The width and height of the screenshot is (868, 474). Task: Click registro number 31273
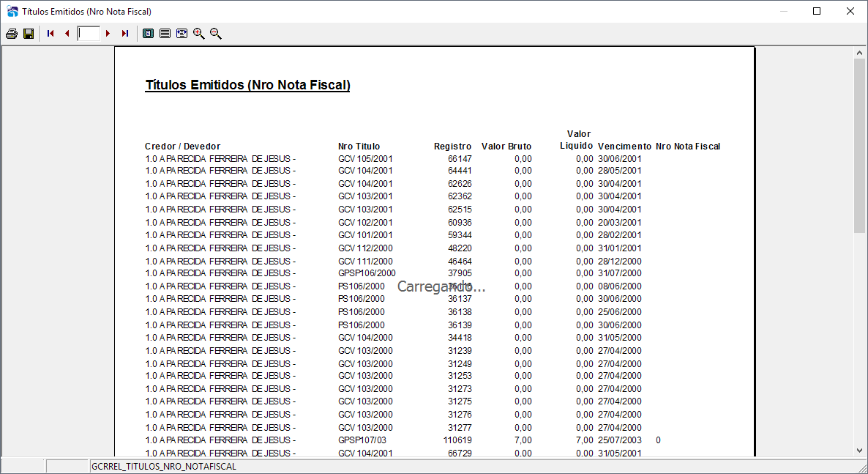point(460,389)
